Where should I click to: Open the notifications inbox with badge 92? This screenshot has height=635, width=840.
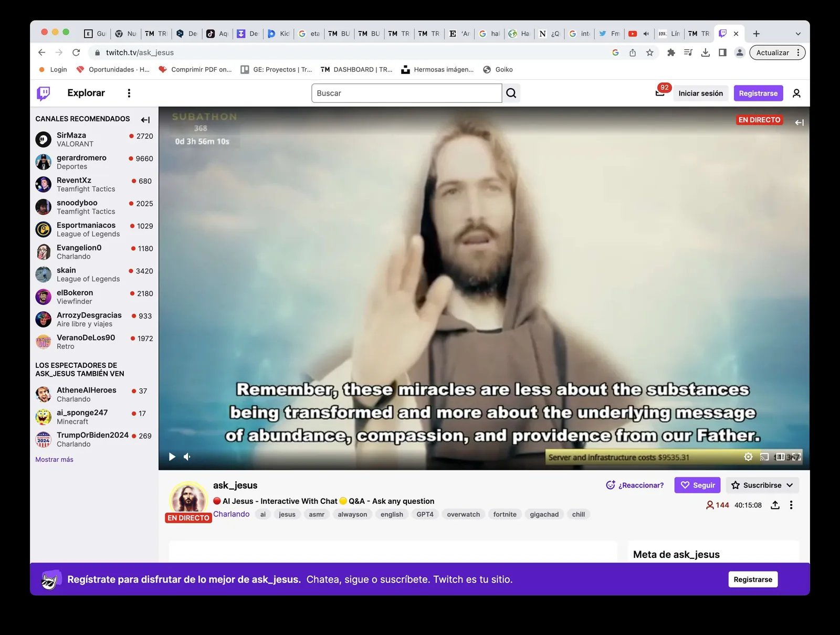[x=660, y=93]
